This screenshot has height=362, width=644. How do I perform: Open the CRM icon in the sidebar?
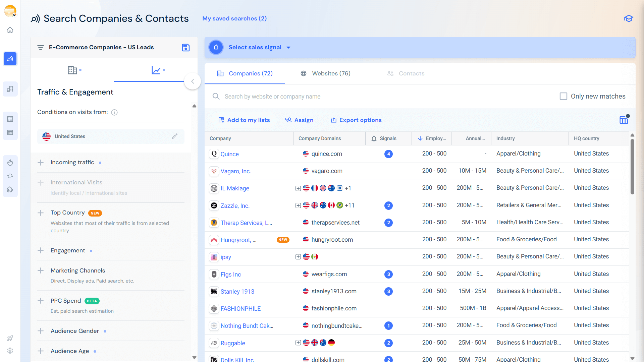pyautogui.click(x=10, y=132)
